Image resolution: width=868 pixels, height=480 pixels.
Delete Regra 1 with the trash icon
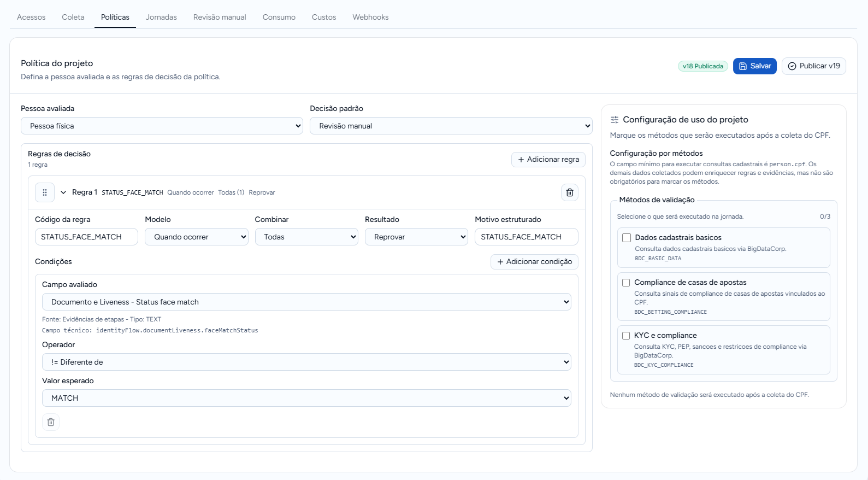570,192
